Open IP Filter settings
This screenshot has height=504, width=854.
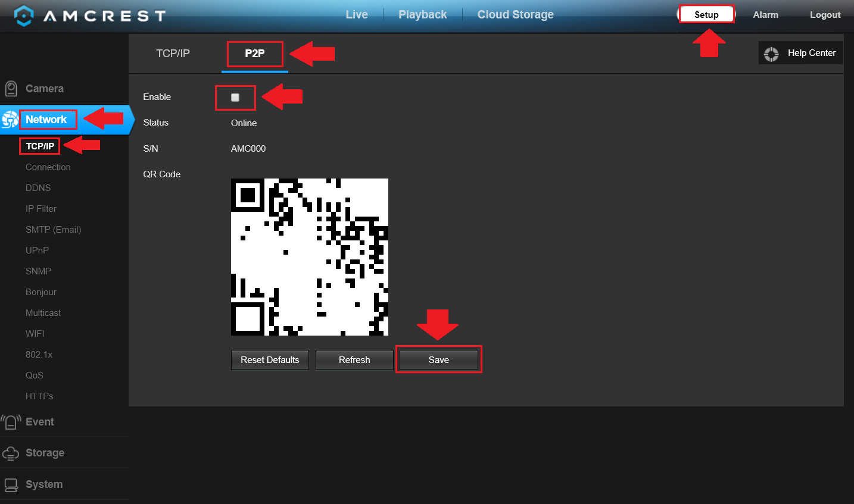coord(41,209)
